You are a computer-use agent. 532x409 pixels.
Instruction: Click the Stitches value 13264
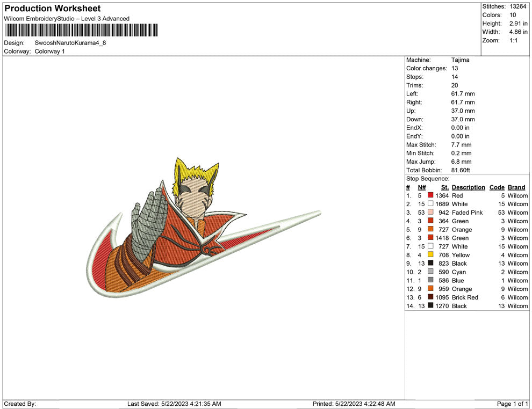point(517,6)
